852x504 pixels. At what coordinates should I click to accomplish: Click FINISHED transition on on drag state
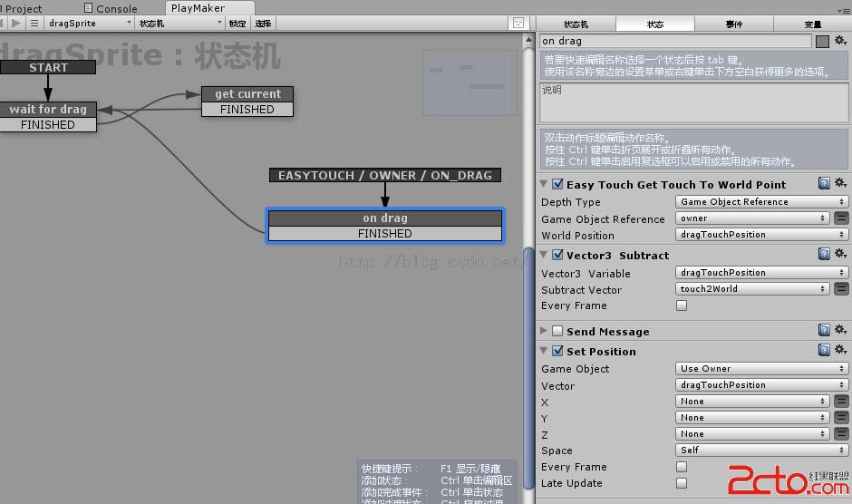pyautogui.click(x=385, y=233)
